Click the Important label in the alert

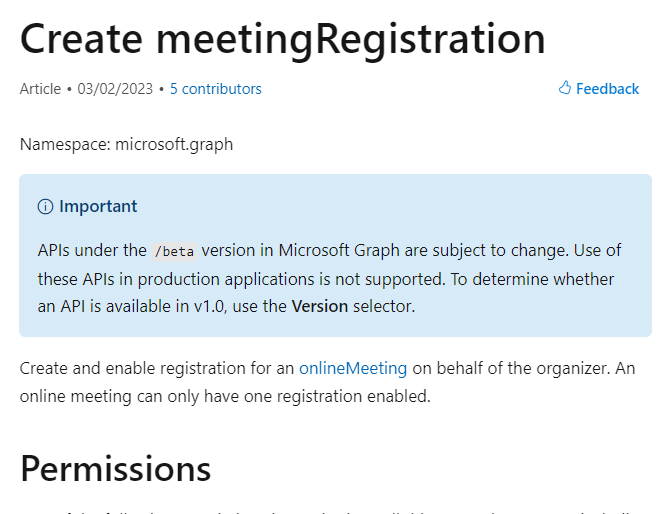pos(98,207)
